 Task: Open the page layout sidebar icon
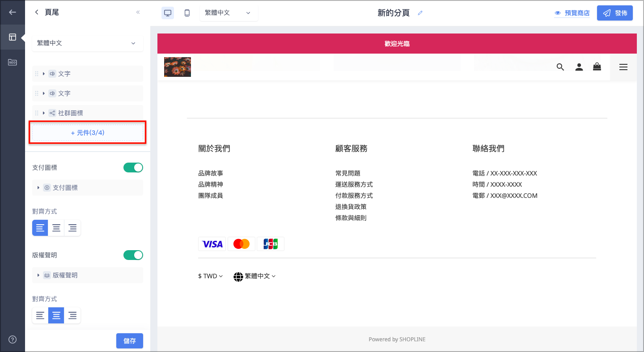click(x=13, y=37)
